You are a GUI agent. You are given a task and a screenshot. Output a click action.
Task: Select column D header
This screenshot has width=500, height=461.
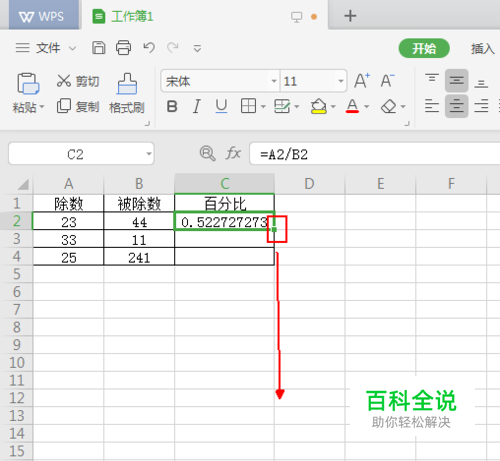click(309, 183)
